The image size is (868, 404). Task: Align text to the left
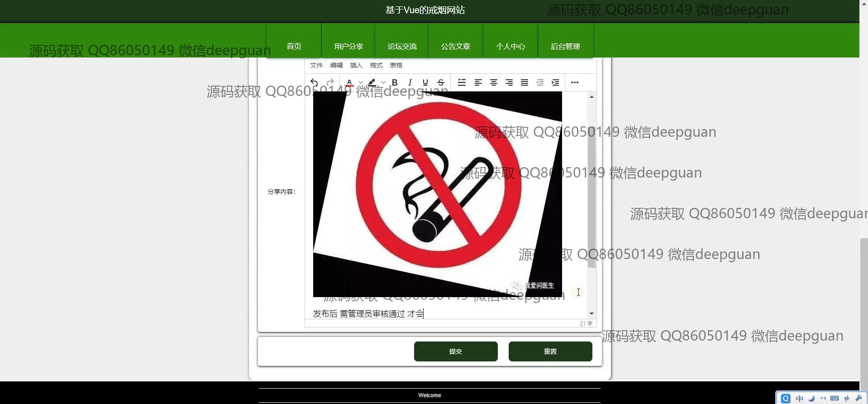click(478, 82)
